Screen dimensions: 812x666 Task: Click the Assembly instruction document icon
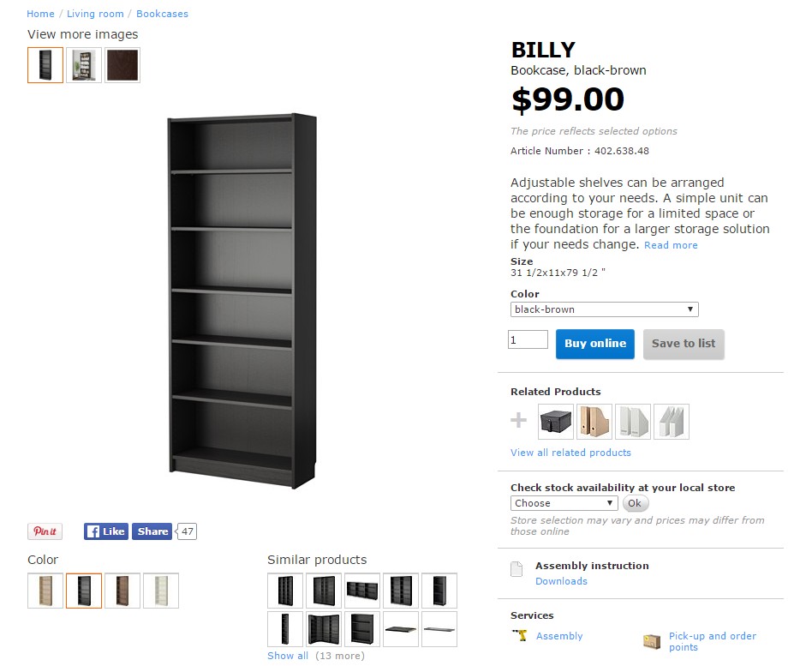pyautogui.click(x=516, y=569)
